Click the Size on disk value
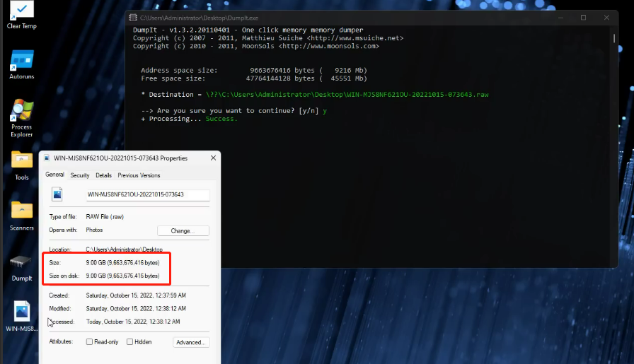Viewport: 634px width, 364px height. click(122, 276)
